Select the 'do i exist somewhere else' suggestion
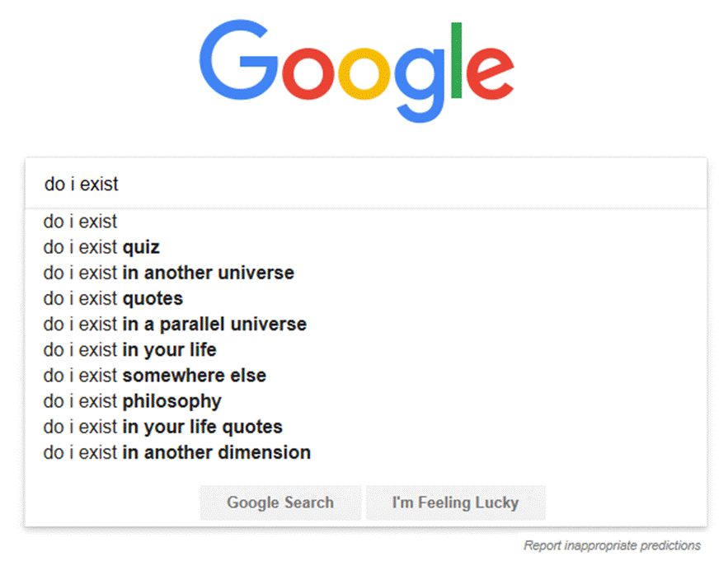This screenshot has width=728, height=561. pyautogui.click(x=155, y=376)
